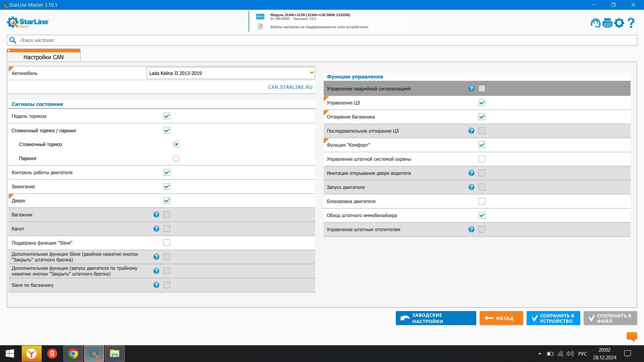Toggle Стояночный тормоз / паркинг checkbox
Image resolution: width=644 pixels, height=362 pixels.
coord(167,130)
